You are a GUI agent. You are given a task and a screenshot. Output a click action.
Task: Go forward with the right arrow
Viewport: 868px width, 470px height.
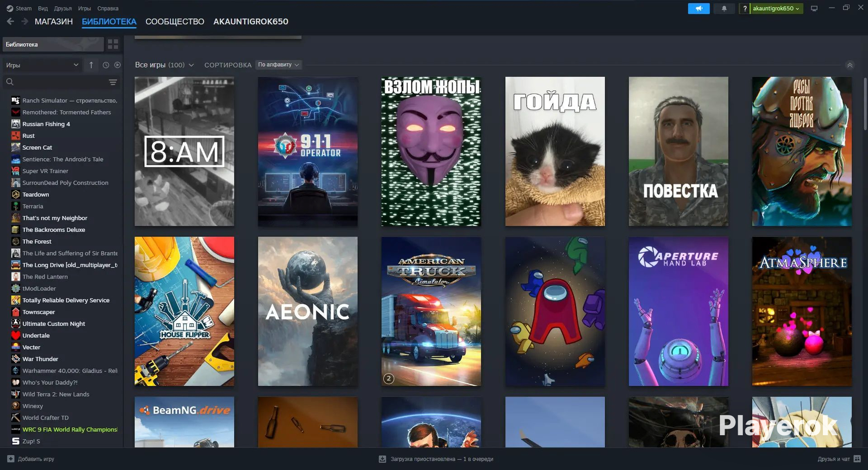point(25,22)
